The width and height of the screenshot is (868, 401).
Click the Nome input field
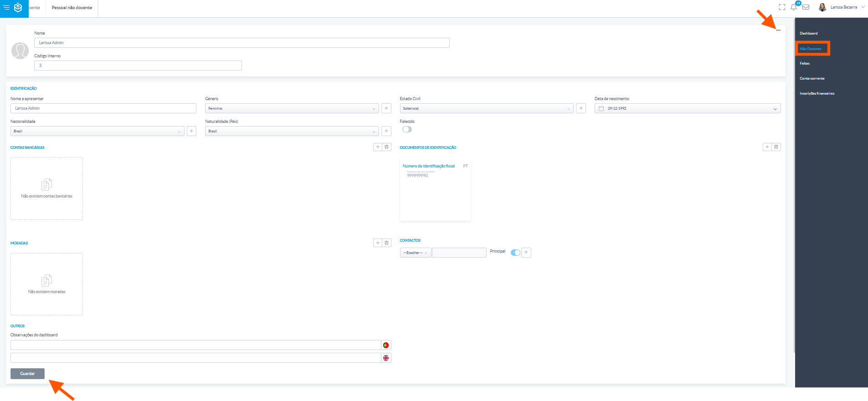point(242,43)
